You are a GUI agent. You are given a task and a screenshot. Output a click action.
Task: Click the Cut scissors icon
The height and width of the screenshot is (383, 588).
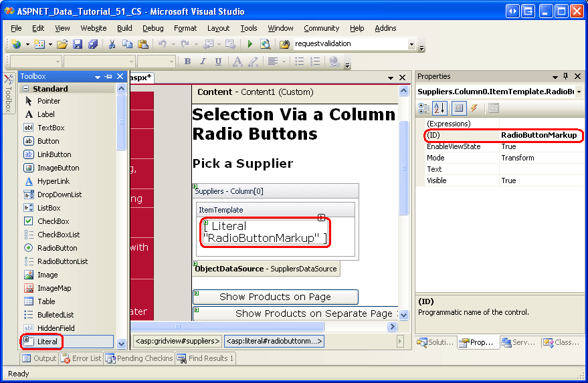coord(112,44)
